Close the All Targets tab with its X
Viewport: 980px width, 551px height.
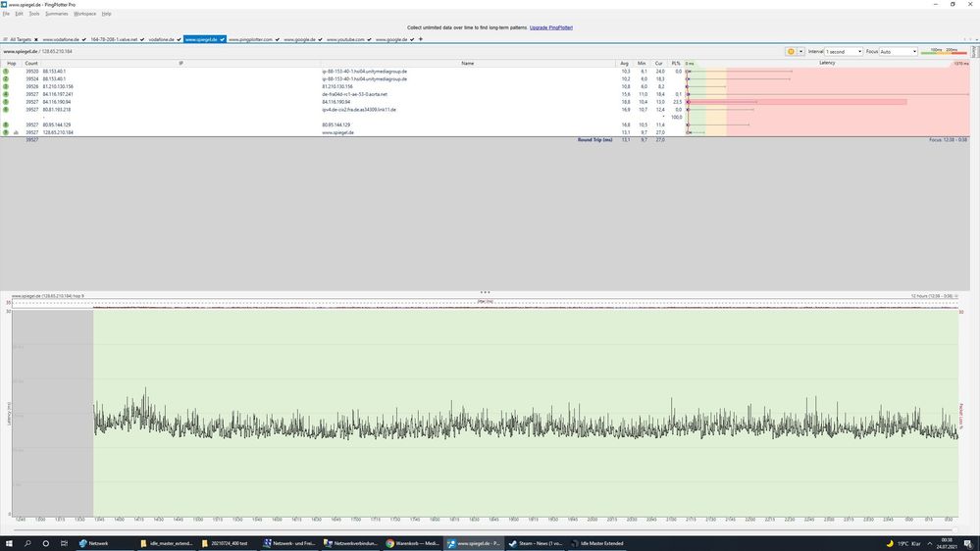pos(36,39)
